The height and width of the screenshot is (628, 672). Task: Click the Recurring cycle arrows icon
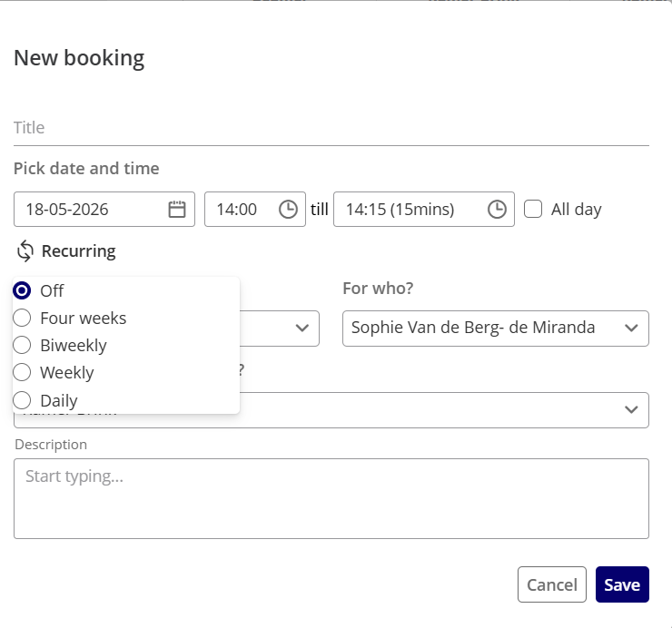point(25,251)
